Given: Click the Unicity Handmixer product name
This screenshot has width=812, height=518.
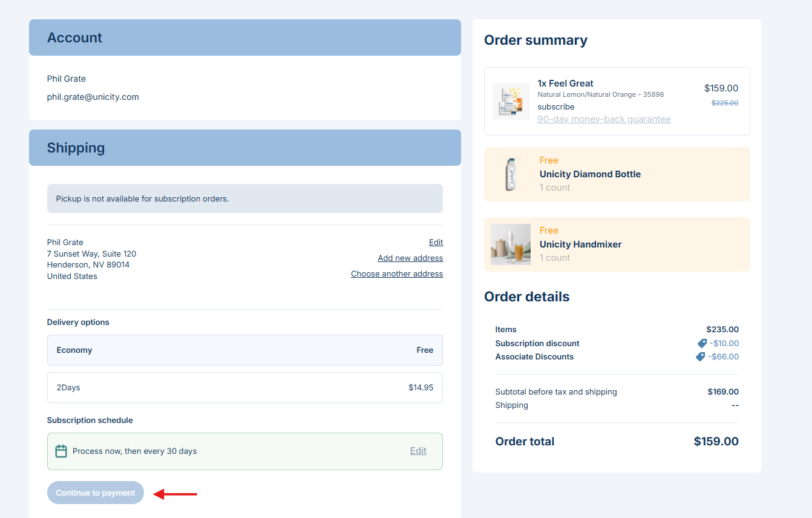Looking at the screenshot, I should pos(580,244).
